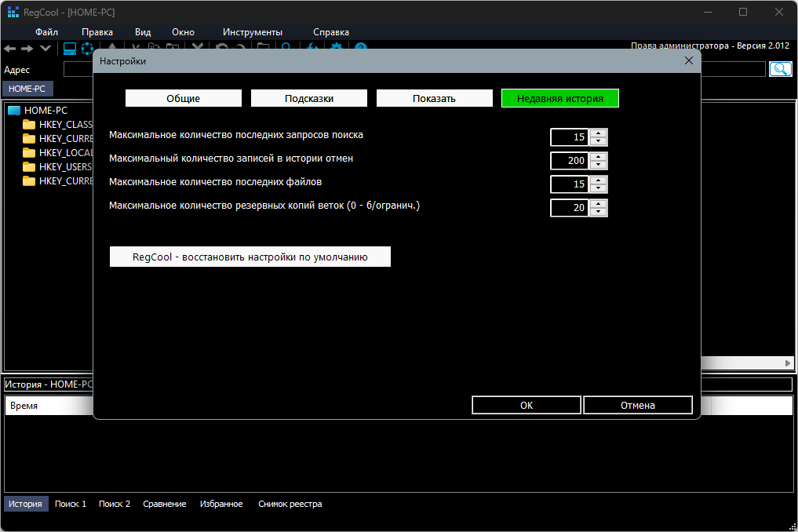The width and height of the screenshot is (798, 532).
Task: Open the navigation history chevron dropdown
Action: click(46, 49)
